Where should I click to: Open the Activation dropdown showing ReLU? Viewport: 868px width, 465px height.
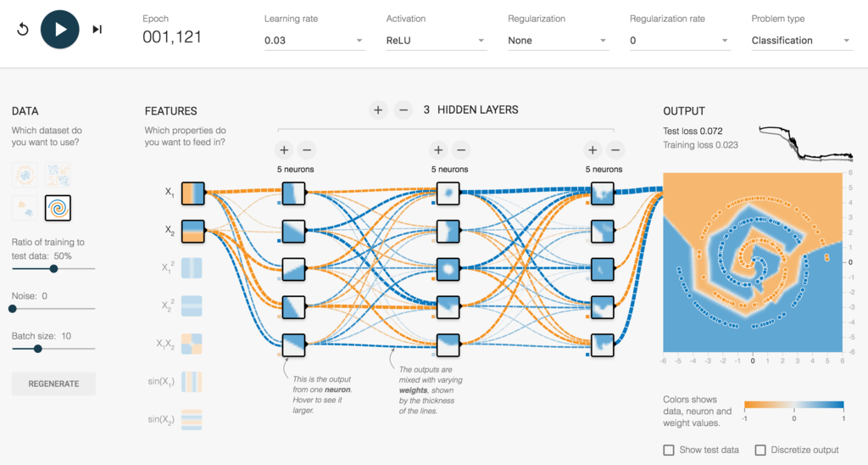[x=437, y=41]
